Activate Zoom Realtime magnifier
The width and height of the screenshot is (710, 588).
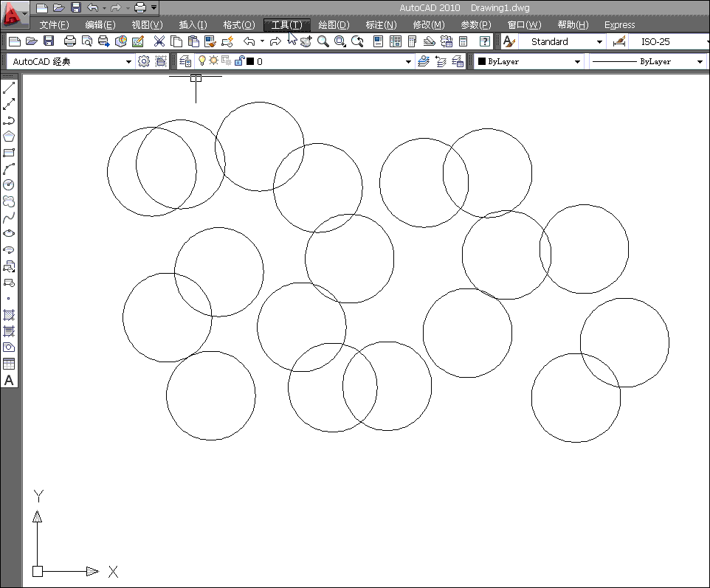coord(323,41)
